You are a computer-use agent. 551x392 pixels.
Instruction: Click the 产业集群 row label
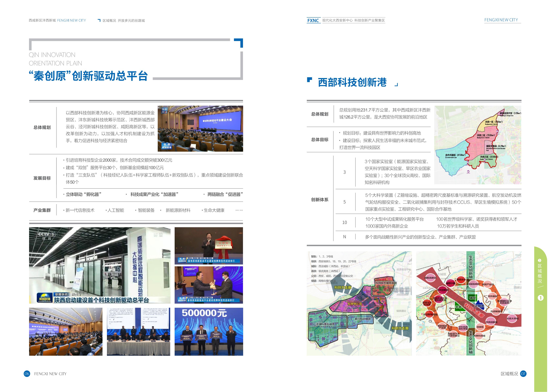(x=42, y=210)
